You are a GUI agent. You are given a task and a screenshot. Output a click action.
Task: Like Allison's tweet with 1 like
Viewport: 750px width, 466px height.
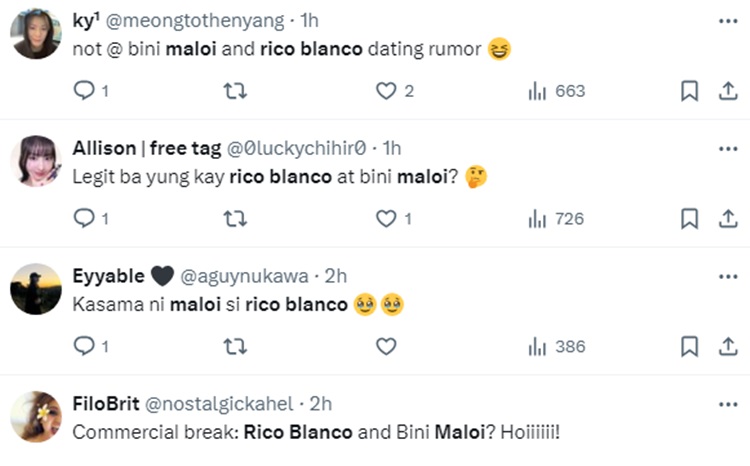386,218
